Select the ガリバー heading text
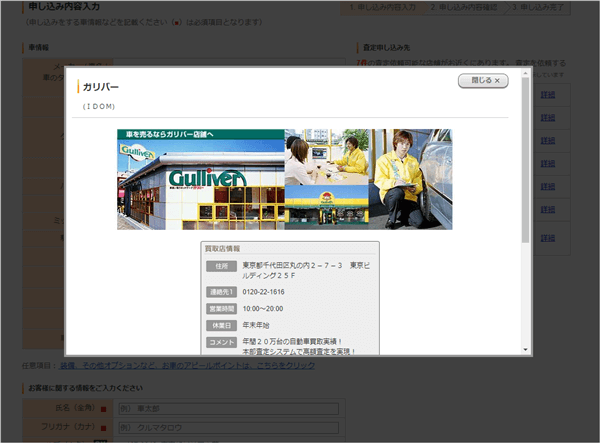The image size is (600, 443). tap(100, 87)
